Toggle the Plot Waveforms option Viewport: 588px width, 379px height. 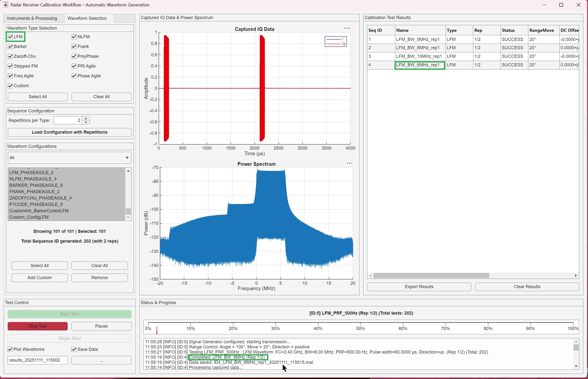tap(10, 349)
